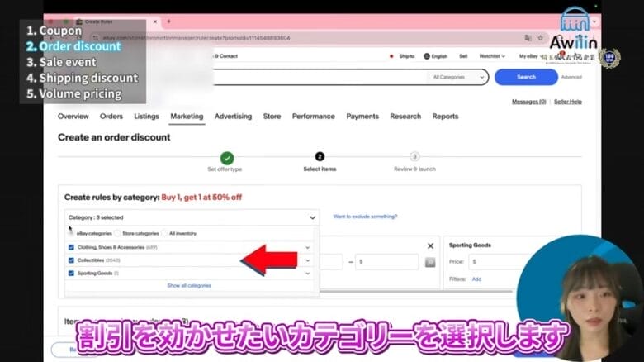Select the Store categories radio option
The image size is (644, 362).
pos(118,233)
